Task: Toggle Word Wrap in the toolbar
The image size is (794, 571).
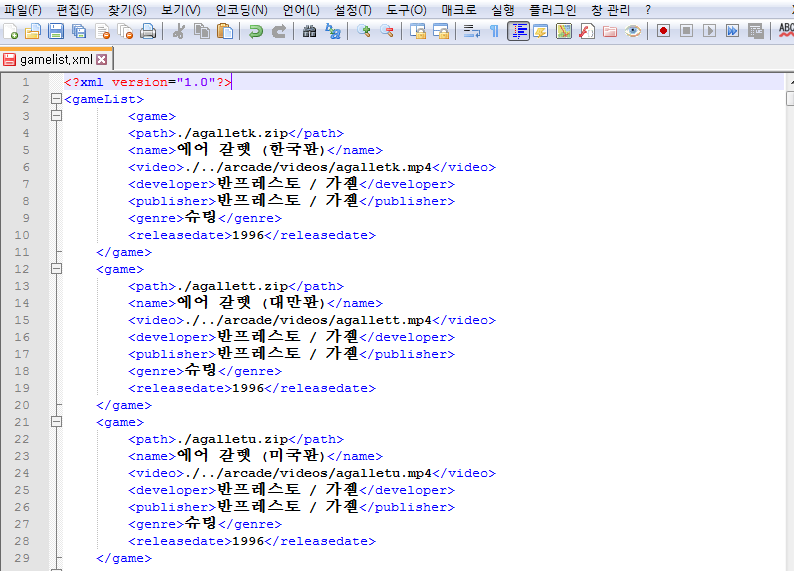Action: coord(471,31)
